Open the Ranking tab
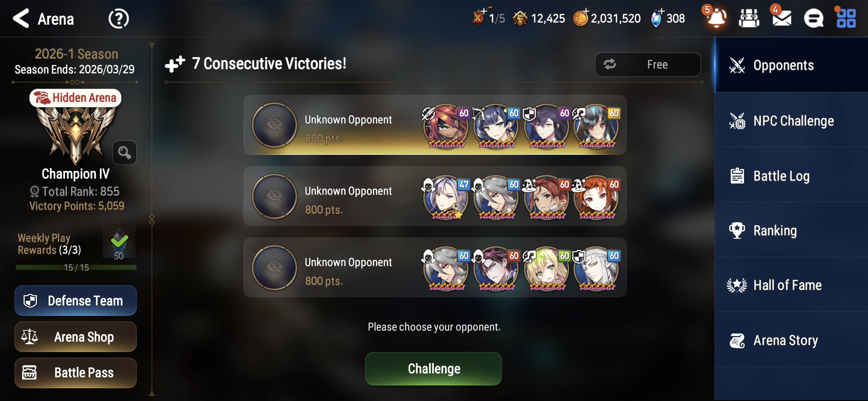The height and width of the screenshot is (401, 868). coord(791,230)
